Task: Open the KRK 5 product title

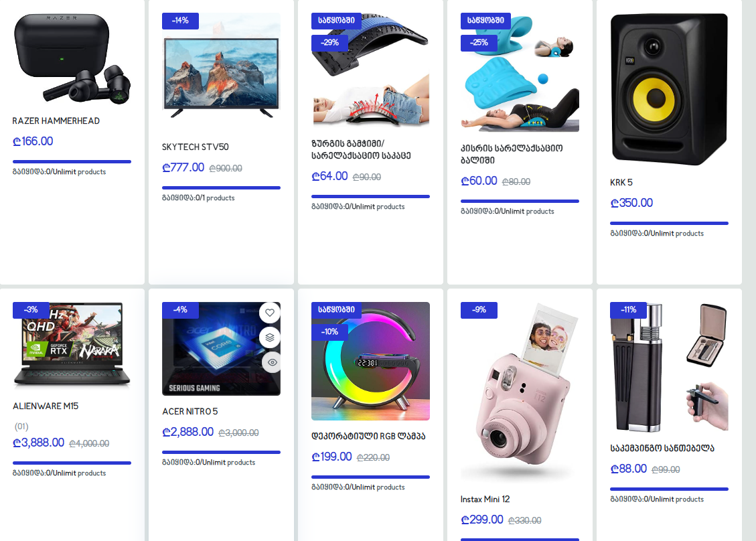Action: (621, 183)
